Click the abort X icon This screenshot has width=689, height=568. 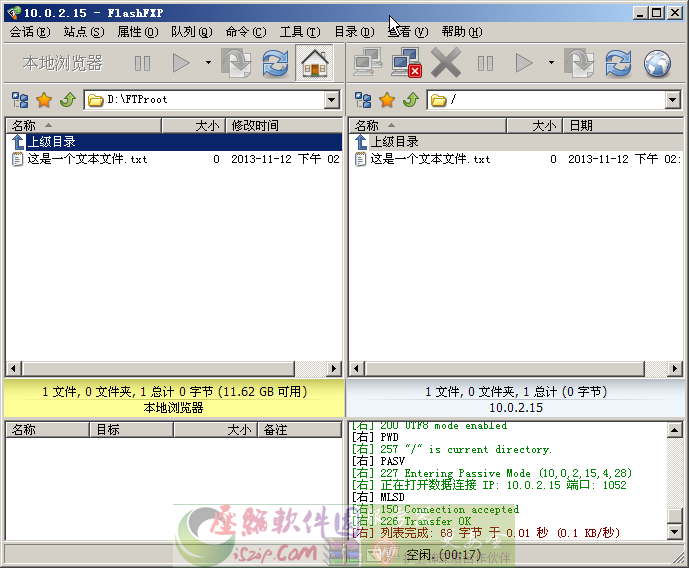[x=446, y=63]
